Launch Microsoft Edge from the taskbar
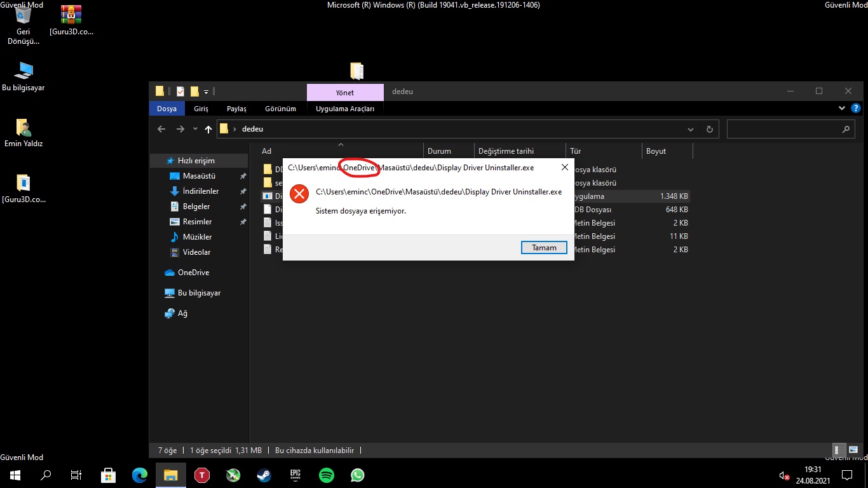 point(139,475)
